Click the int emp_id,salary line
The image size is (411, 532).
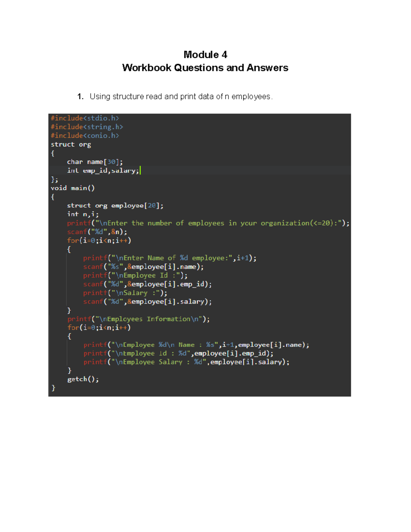(x=103, y=170)
